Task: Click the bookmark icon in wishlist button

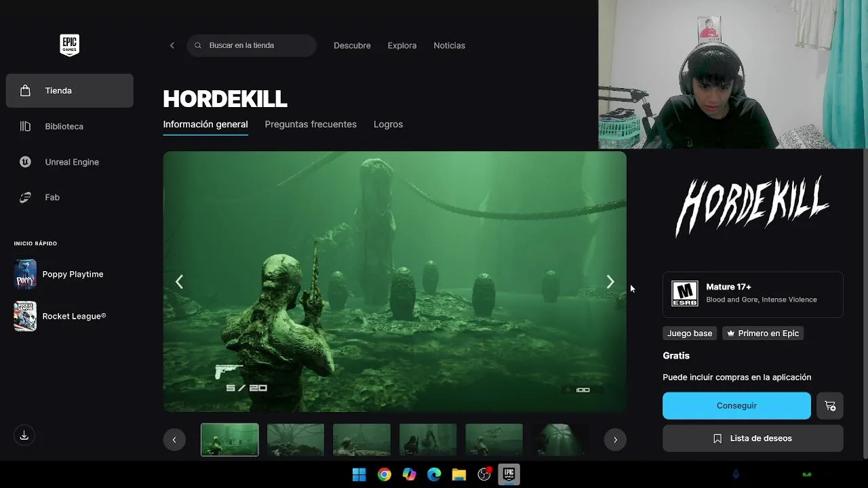Action: (717, 439)
